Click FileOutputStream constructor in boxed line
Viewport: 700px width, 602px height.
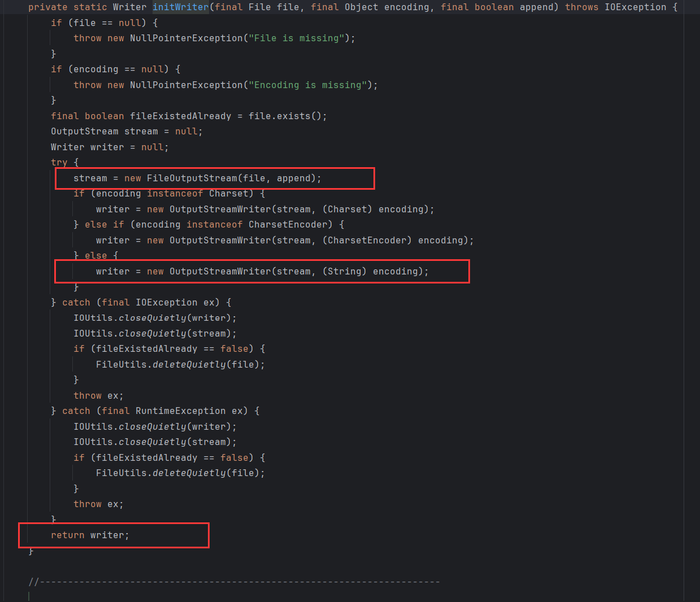tap(192, 178)
